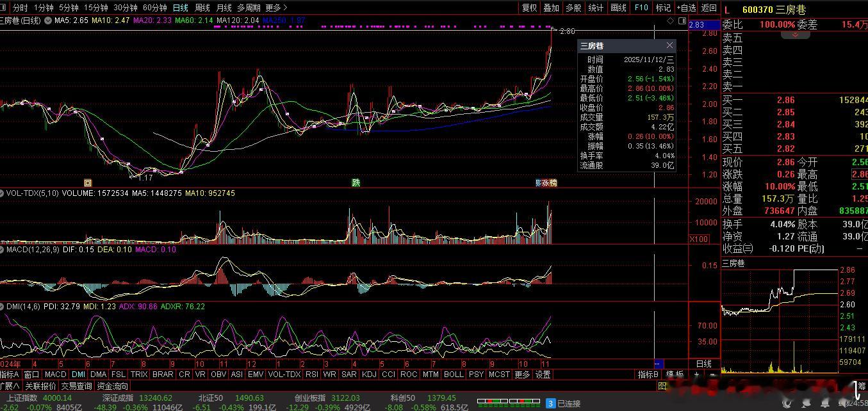The height and width of the screenshot is (411, 868).
Task: Click the blue connection status icon
Action: 550,403
